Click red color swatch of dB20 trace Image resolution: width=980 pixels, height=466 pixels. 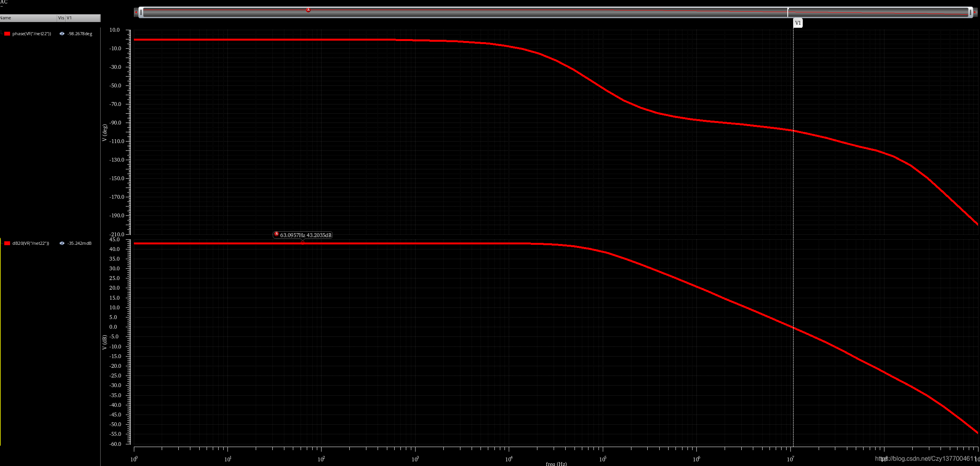click(x=7, y=243)
